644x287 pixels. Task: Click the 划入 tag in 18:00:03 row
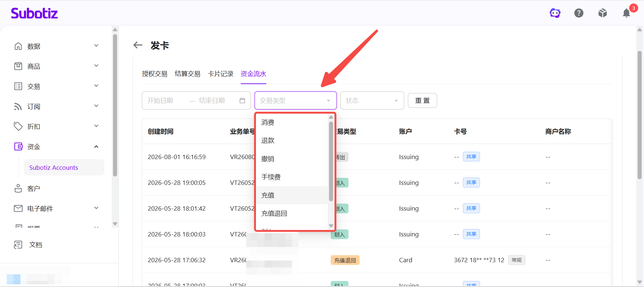[x=340, y=234]
